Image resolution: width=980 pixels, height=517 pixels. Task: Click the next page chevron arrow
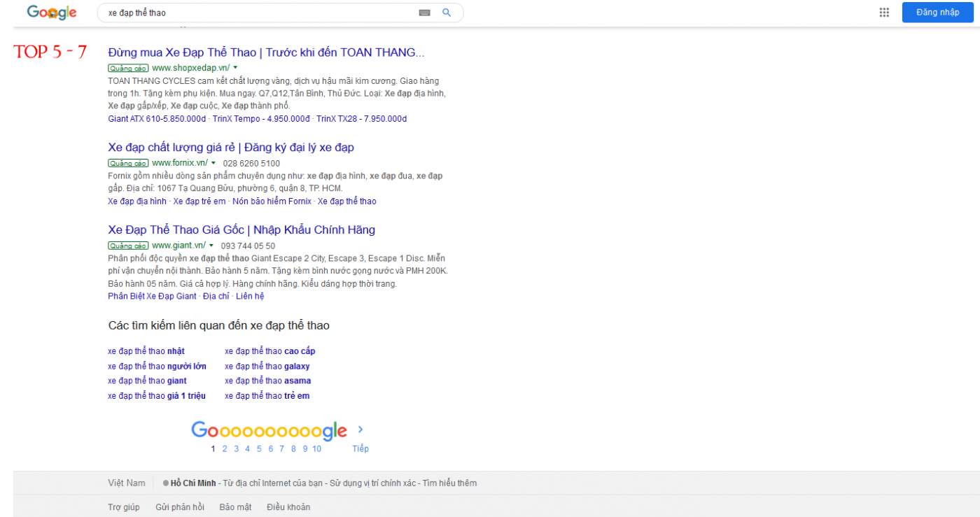click(360, 430)
